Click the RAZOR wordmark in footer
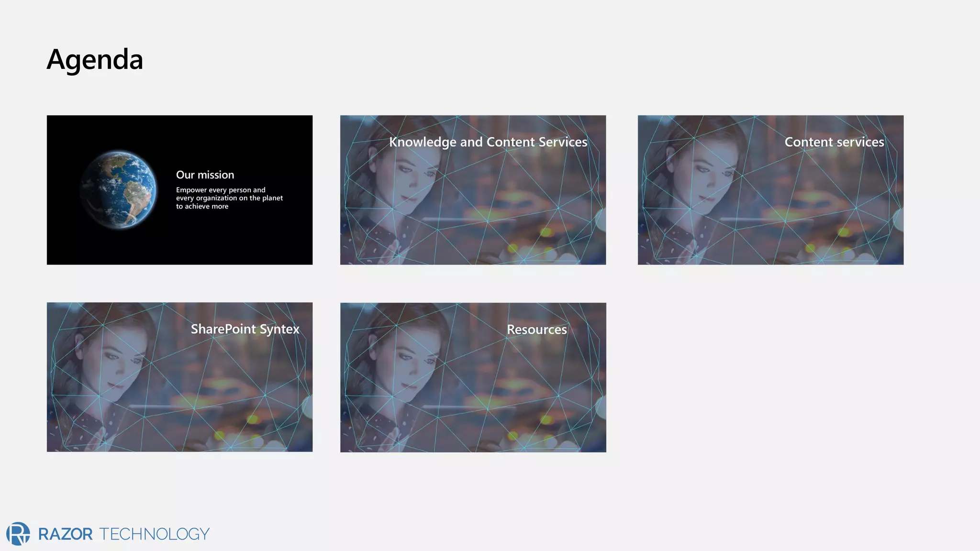The height and width of the screenshot is (551, 980). [x=66, y=534]
